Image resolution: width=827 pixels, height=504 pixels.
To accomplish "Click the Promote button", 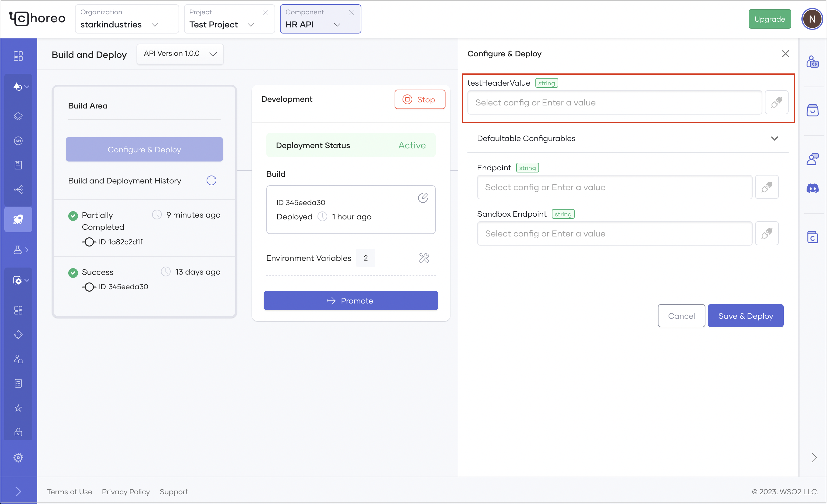I will tap(351, 301).
